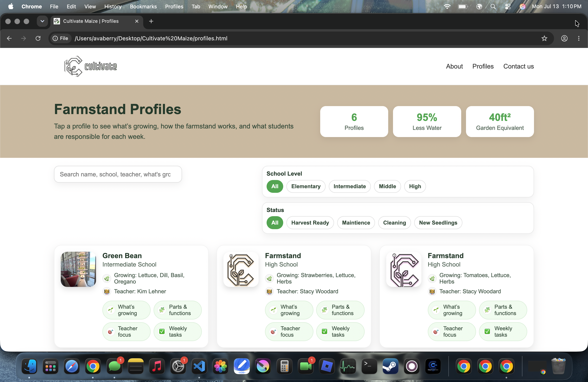The image size is (588, 382).
Task: Open Wi-Fi status menu
Action: point(447,6)
